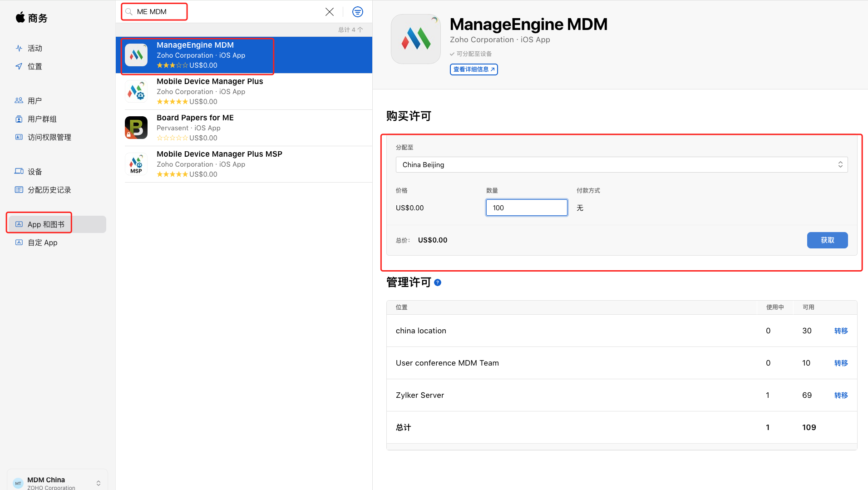The image size is (868, 490).
Task: Click the Apple Business logo
Action: [x=31, y=18]
